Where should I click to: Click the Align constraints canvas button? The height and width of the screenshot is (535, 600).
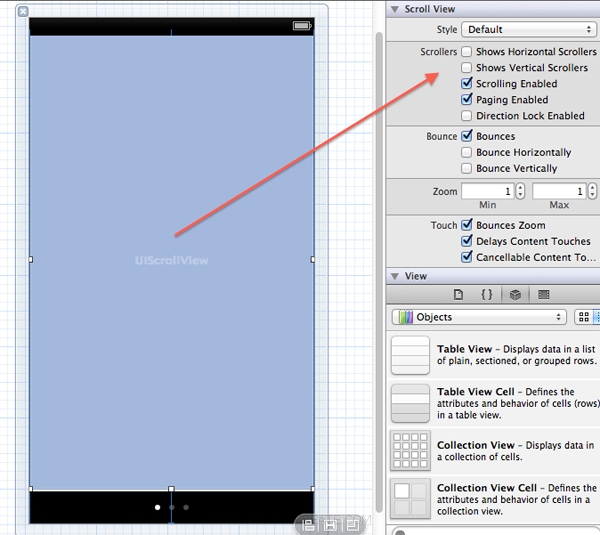click(308, 525)
